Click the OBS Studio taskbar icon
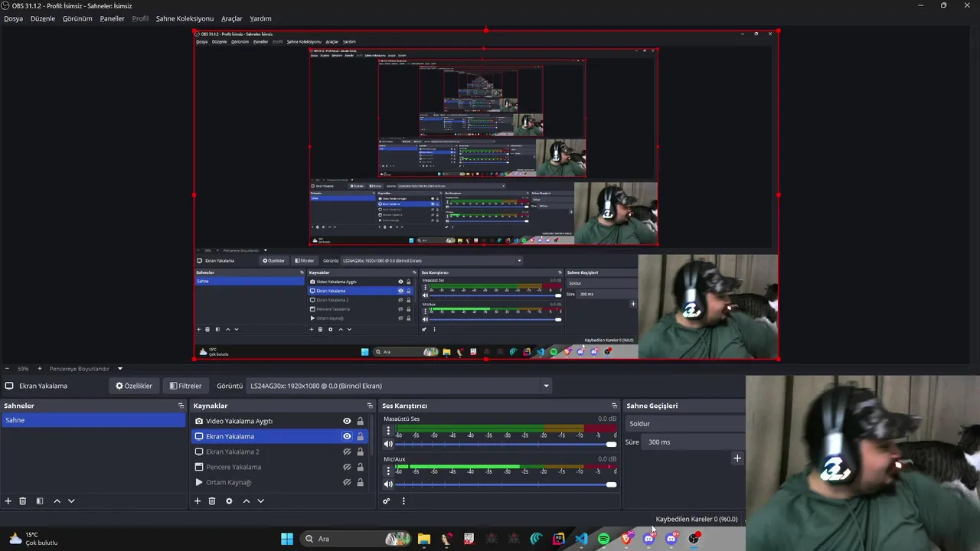 (694, 539)
